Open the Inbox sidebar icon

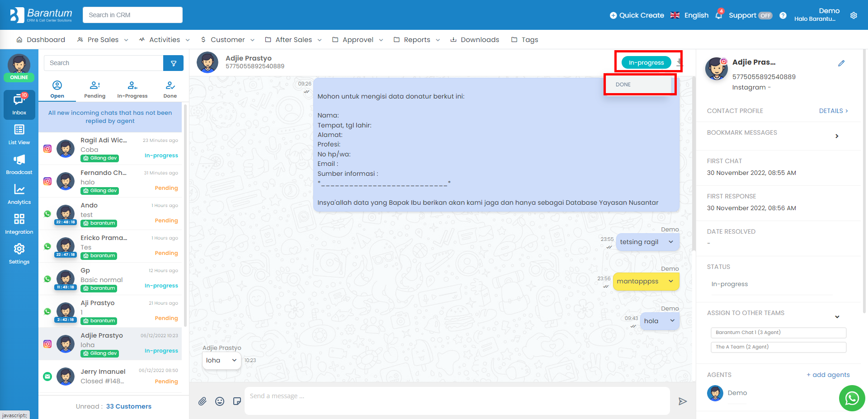click(x=19, y=105)
